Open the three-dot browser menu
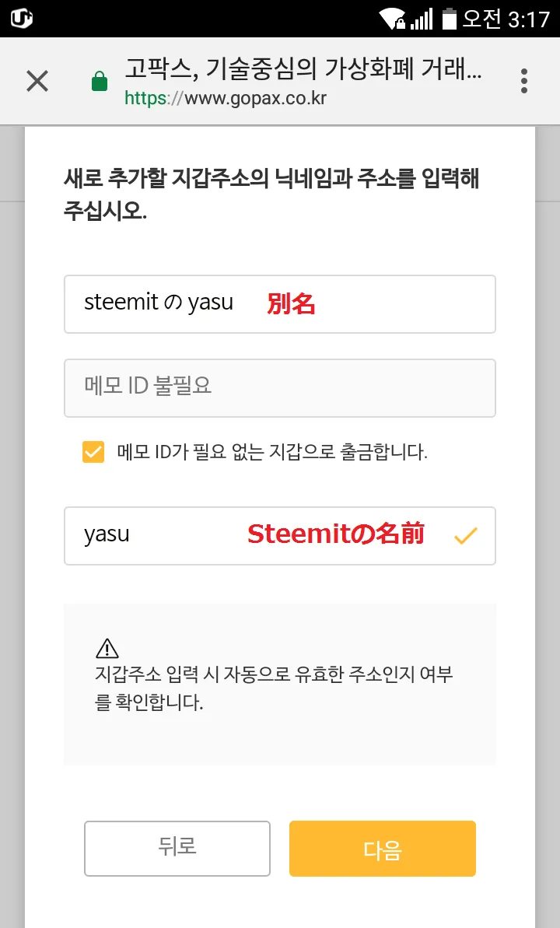Screen dimensions: 560x928 [524, 81]
